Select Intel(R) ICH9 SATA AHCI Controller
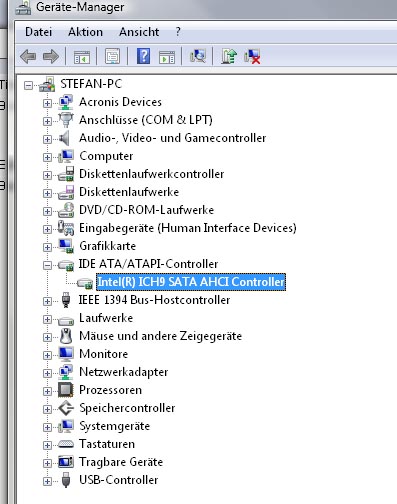Viewport: 397px width, 504px height. (191, 282)
